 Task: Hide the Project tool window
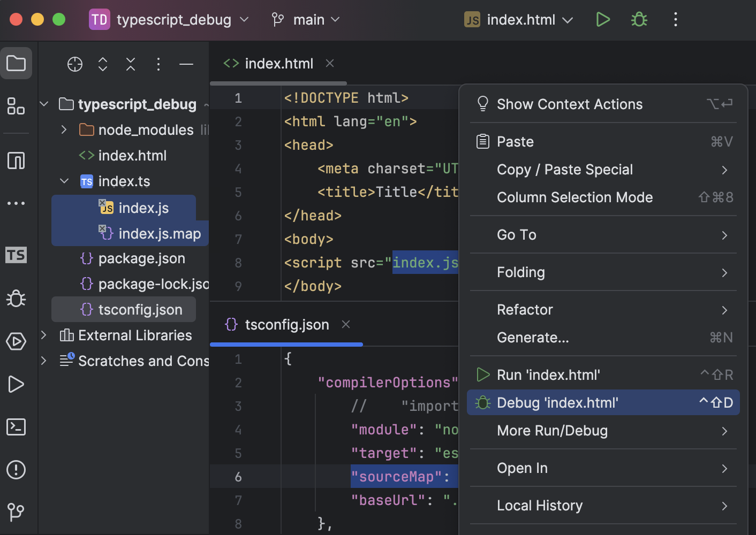click(186, 64)
